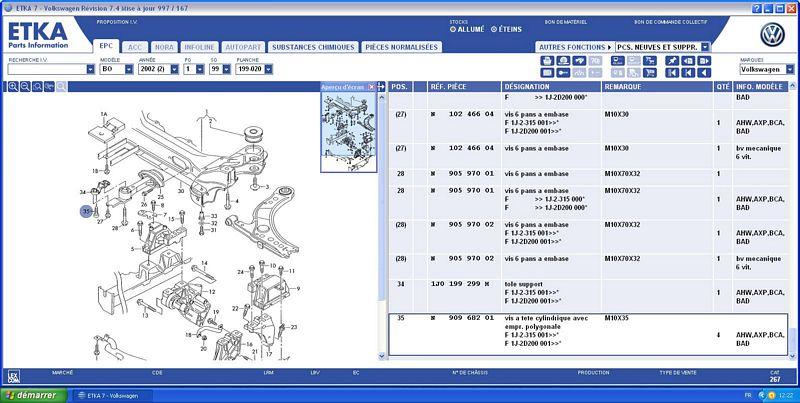Viewport: 800px width, 403px height.
Task: Click part number 1J0 199 299
Action: coord(460,284)
